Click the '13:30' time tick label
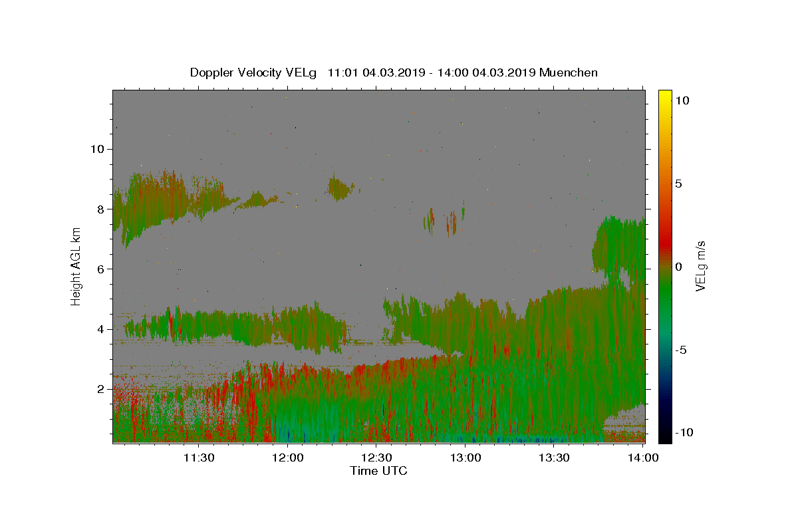 pyautogui.click(x=554, y=458)
